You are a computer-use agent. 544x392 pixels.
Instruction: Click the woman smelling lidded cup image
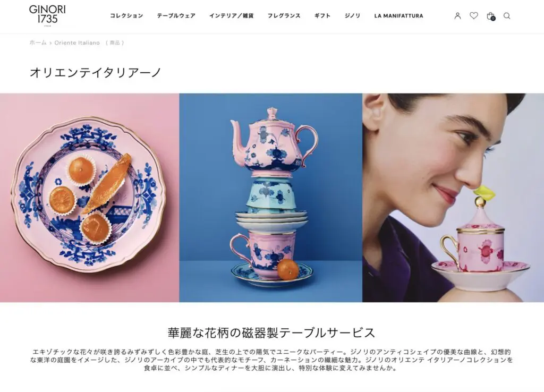click(x=453, y=198)
